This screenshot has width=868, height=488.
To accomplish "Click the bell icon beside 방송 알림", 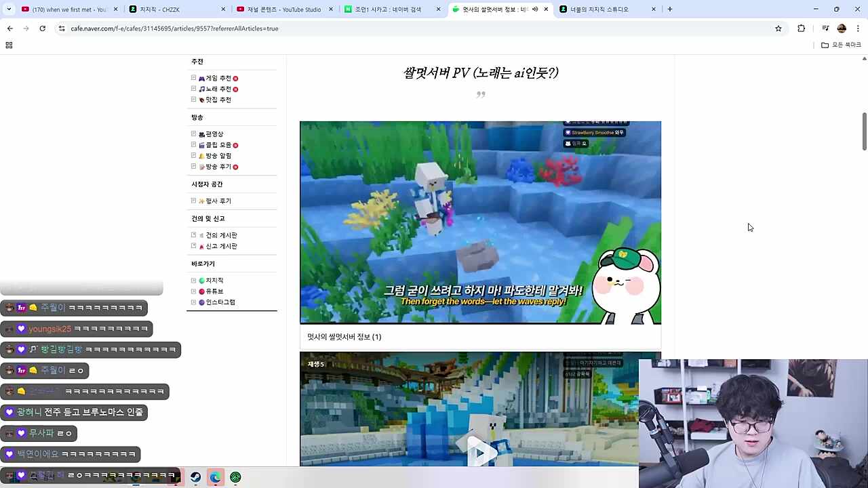I will [x=201, y=156].
